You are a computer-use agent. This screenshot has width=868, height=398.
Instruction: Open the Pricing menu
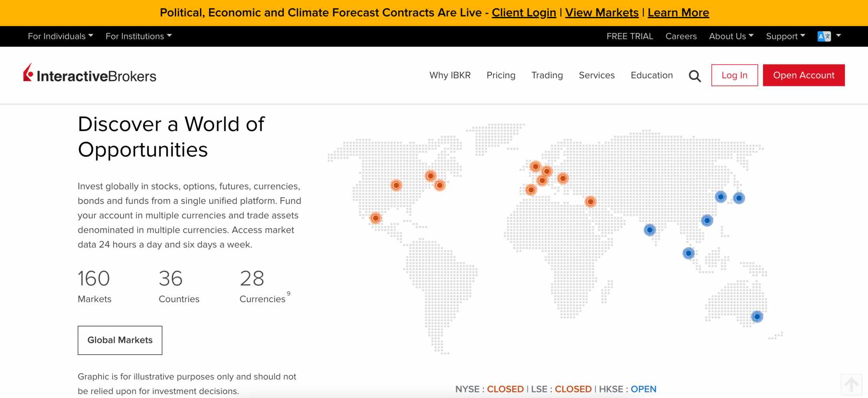501,75
